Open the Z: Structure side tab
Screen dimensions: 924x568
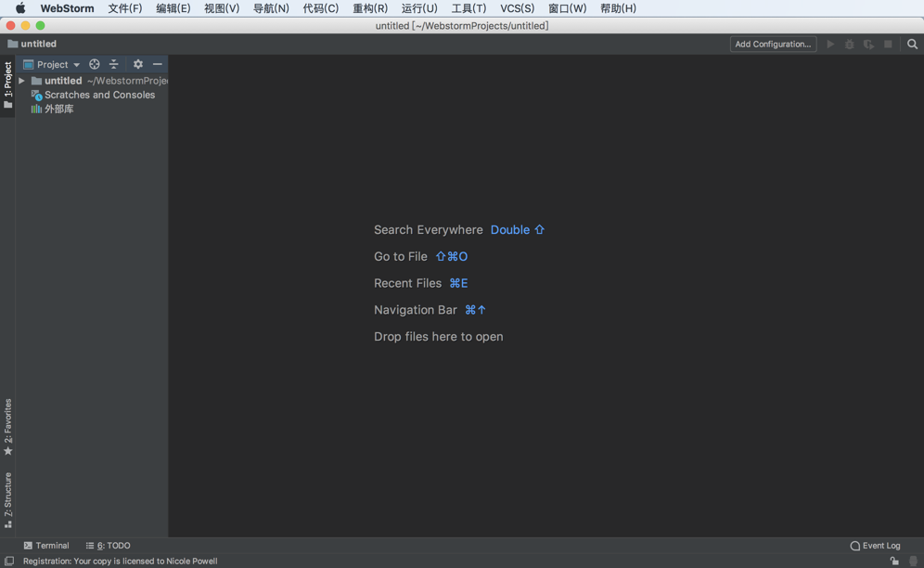point(7,500)
